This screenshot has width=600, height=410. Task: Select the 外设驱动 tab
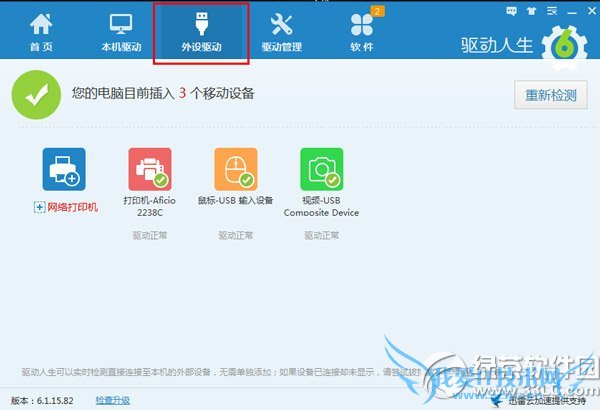(x=201, y=33)
